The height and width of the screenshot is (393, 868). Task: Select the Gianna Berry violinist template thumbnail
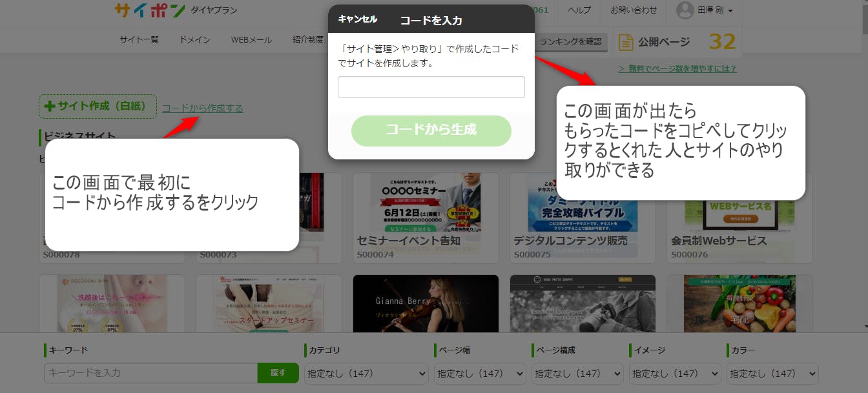[426, 303]
